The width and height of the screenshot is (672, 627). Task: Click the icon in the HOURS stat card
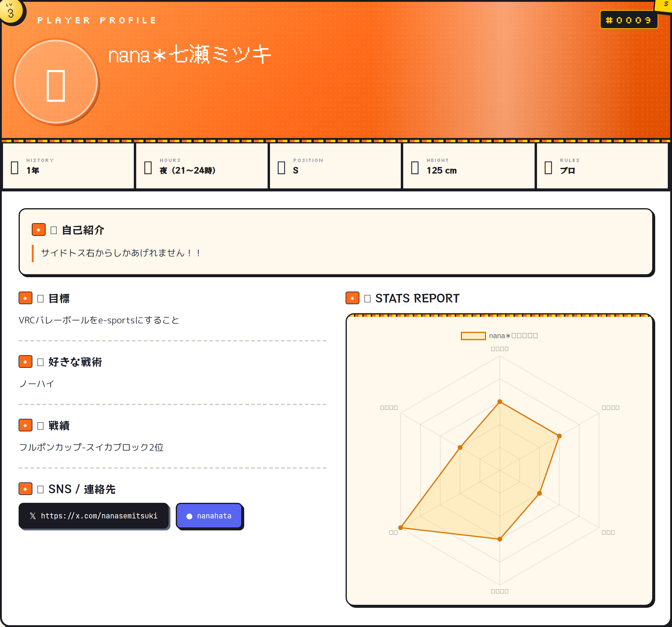148,167
